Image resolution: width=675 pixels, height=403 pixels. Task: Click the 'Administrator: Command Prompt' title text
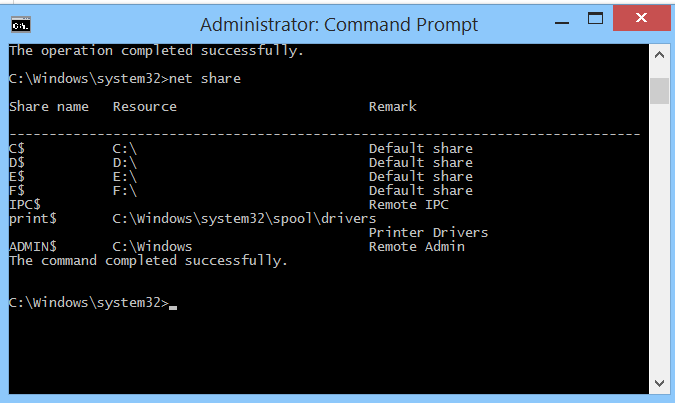[x=339, y=25]
